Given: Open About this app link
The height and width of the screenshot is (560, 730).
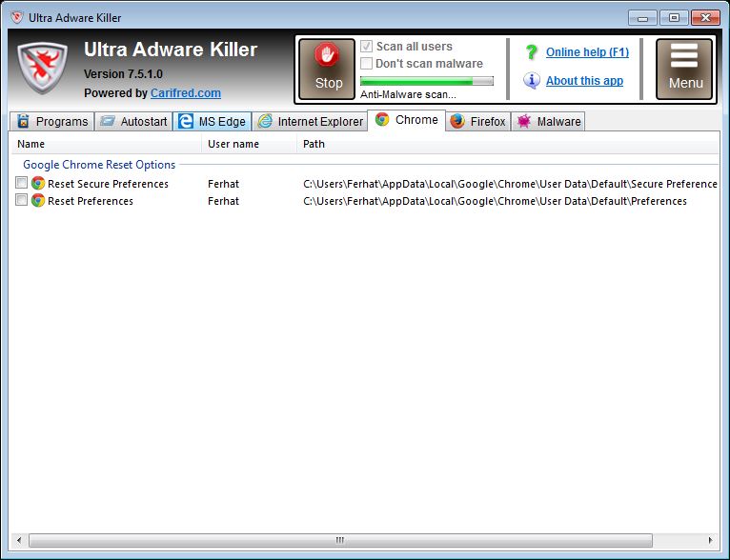Looking at the screenshot, I should tap(584, 81).
